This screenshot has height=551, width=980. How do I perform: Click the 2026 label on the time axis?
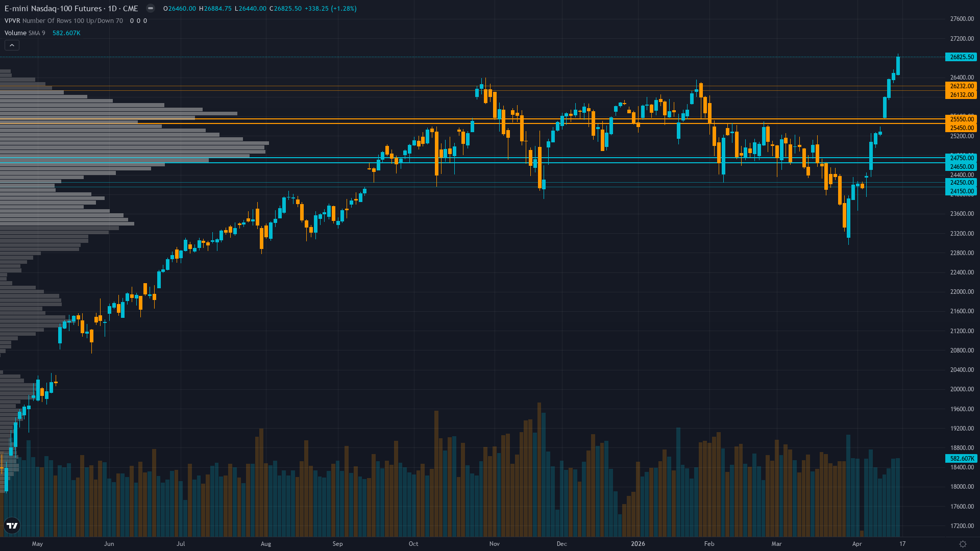pos(638,544)
